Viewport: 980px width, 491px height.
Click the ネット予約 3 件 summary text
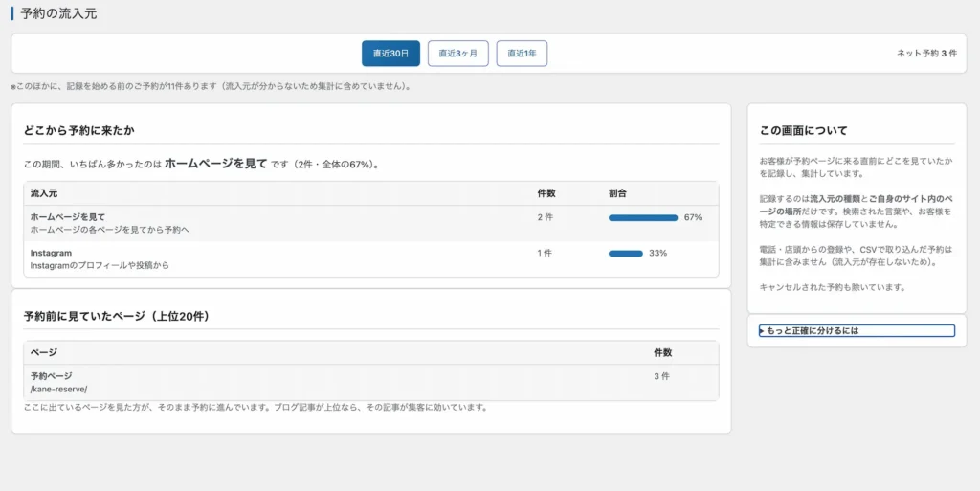click(926, 54)
